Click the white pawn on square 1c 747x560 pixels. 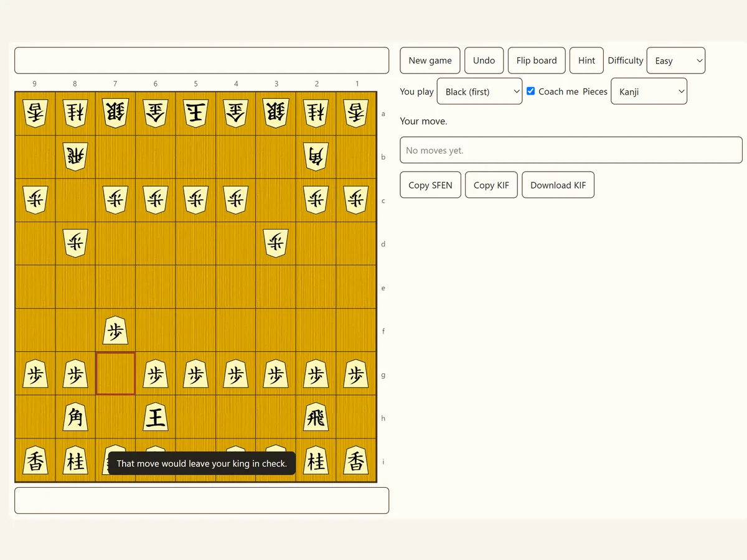click(x=356, y=200)
